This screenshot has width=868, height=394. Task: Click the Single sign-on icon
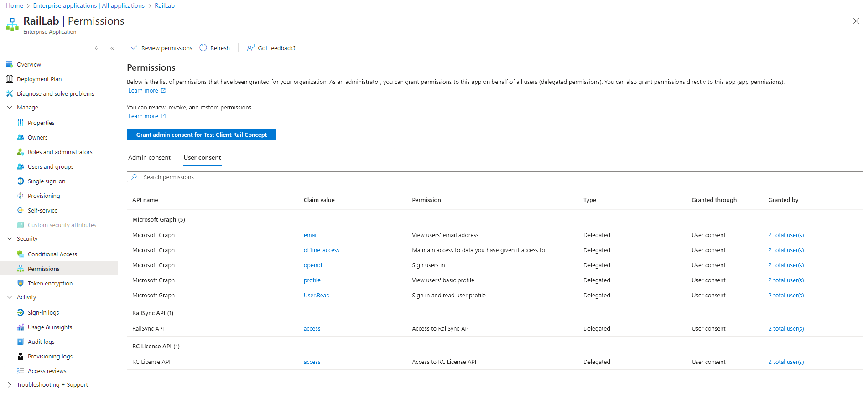tap(21, 181)
